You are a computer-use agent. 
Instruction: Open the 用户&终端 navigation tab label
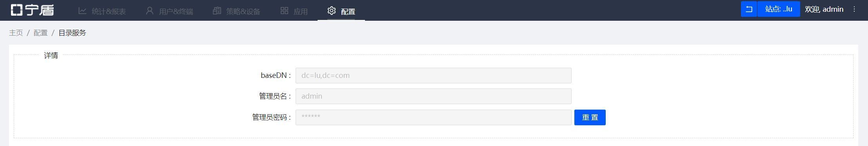[x=176, y=12]
